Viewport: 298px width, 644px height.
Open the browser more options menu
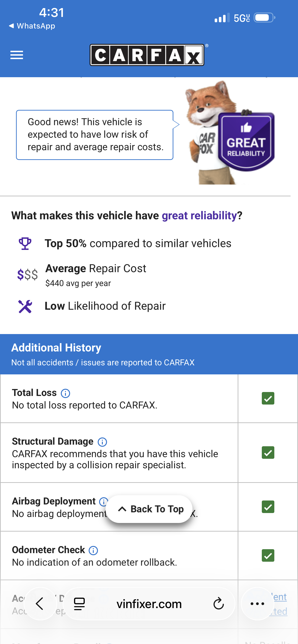tap(257, 603)
